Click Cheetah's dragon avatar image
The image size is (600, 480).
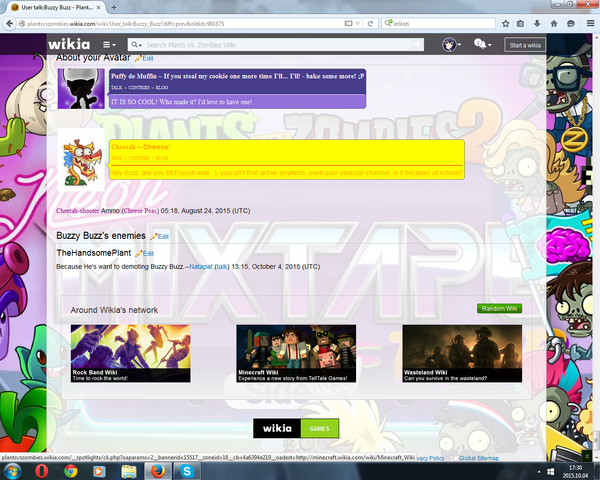[x=82, y=160]
